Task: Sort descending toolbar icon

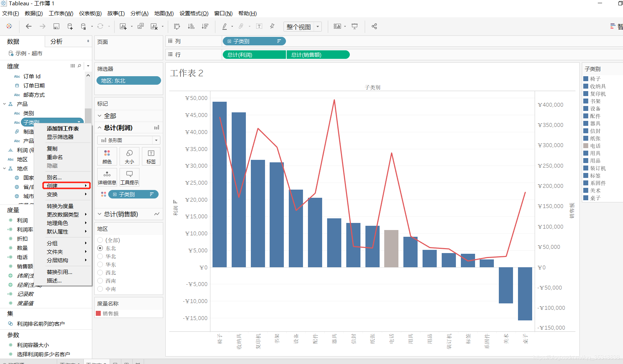Action: tap(205, 26)
